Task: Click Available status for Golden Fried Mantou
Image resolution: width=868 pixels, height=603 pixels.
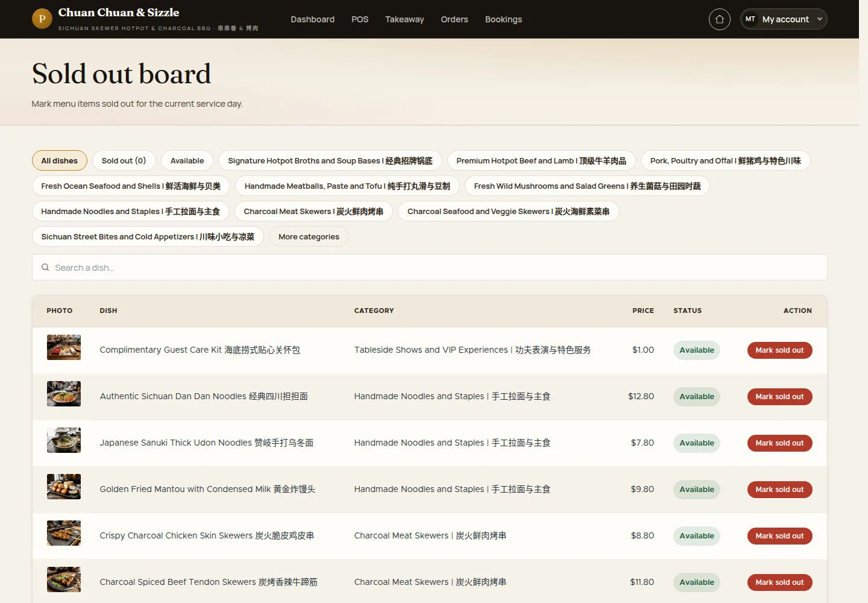Action: coord(697,490)
